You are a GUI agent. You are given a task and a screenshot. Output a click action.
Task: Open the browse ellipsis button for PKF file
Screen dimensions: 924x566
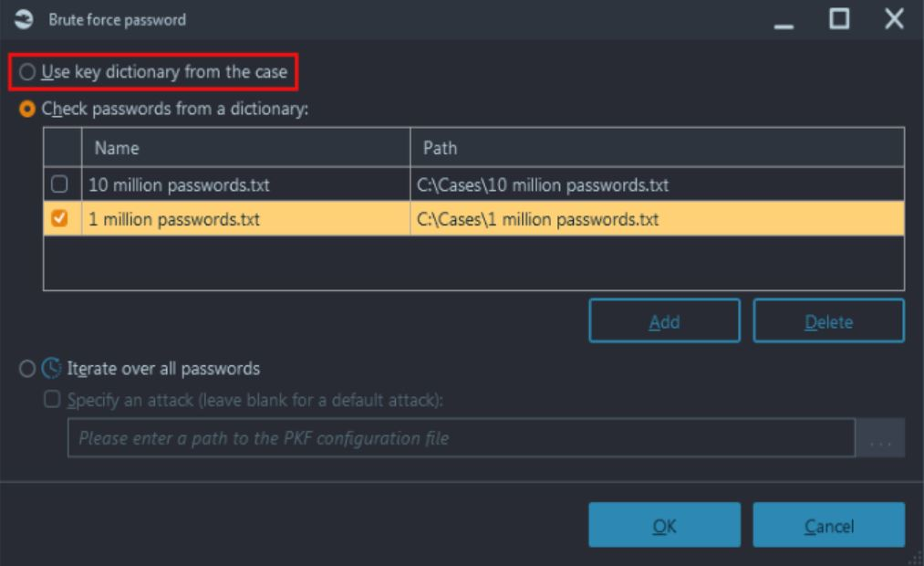tap(879, 438)
